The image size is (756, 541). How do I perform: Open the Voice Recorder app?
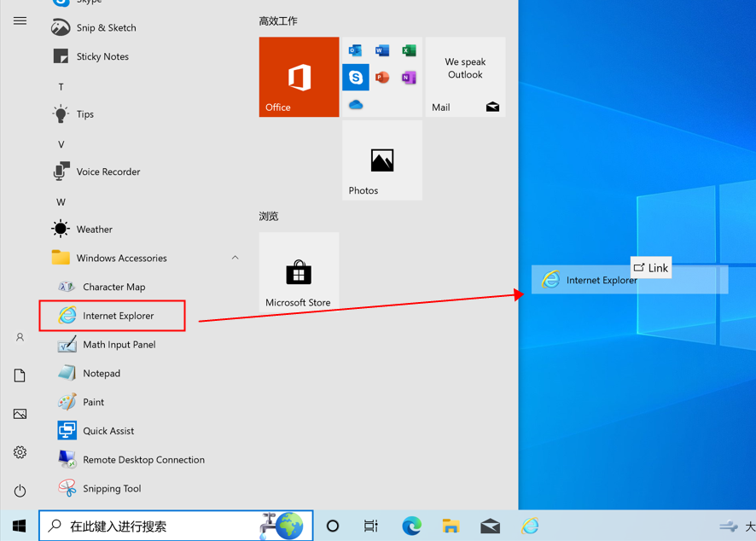coord(108,172)
